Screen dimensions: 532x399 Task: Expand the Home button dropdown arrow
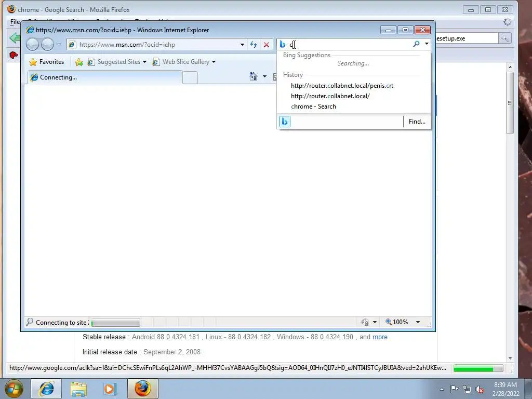tap(264, 76)
